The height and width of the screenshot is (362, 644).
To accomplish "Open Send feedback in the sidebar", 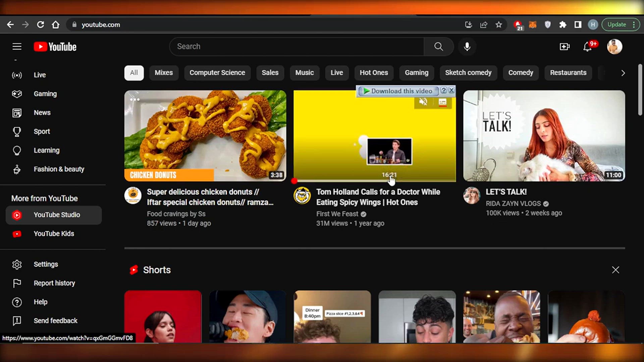I will [x=54, y=321].
